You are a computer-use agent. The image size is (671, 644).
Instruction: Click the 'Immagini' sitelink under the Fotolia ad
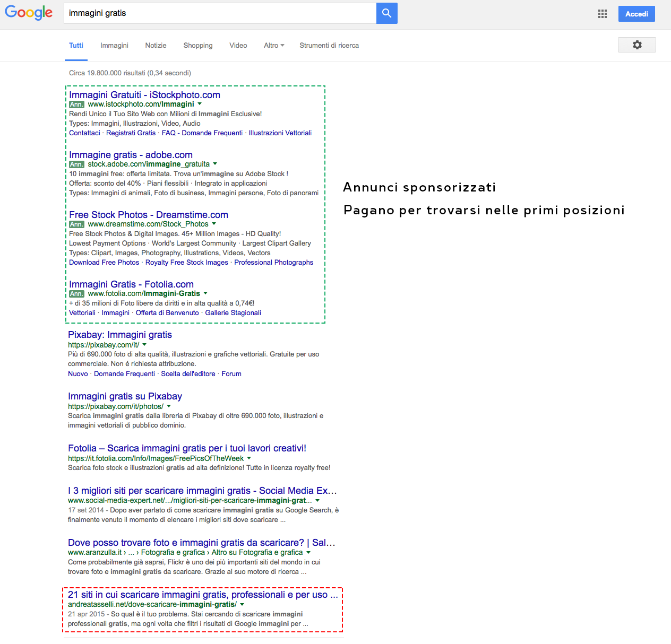(116, 313)
